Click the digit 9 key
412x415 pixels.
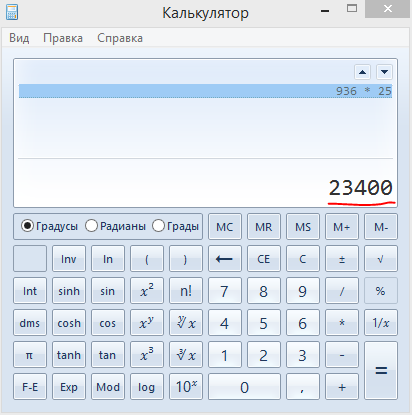[303, 291]
